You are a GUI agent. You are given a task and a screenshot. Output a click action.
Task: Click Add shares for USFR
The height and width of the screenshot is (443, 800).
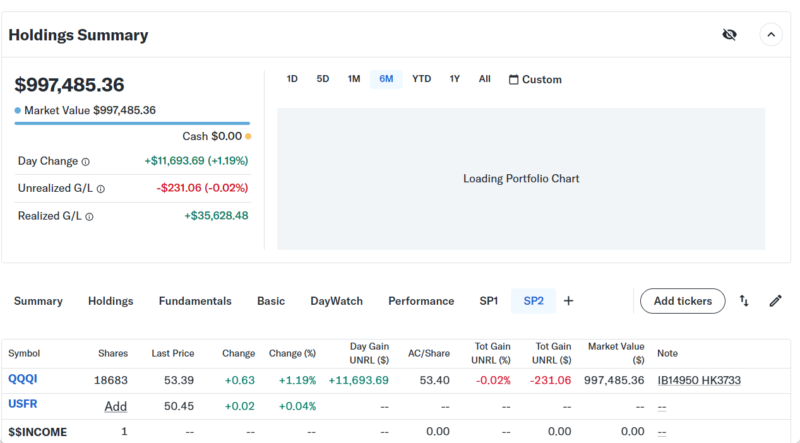pos(116,407)
